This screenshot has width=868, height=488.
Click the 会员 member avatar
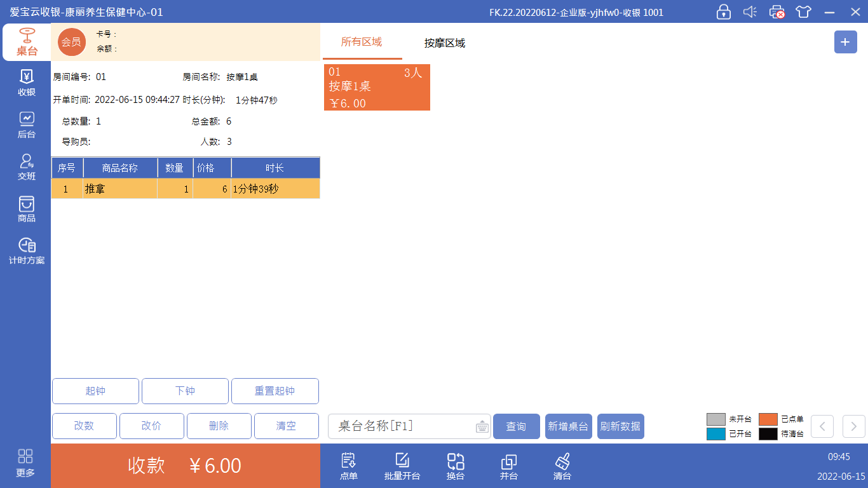(x=71, y=42)
